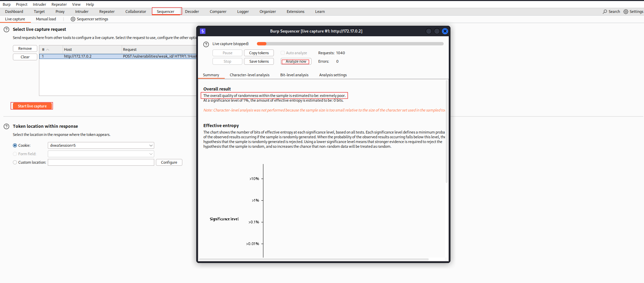The image size is (644, 283).
Task: Open help for Select live capture request
Action: tap(6, 29)
